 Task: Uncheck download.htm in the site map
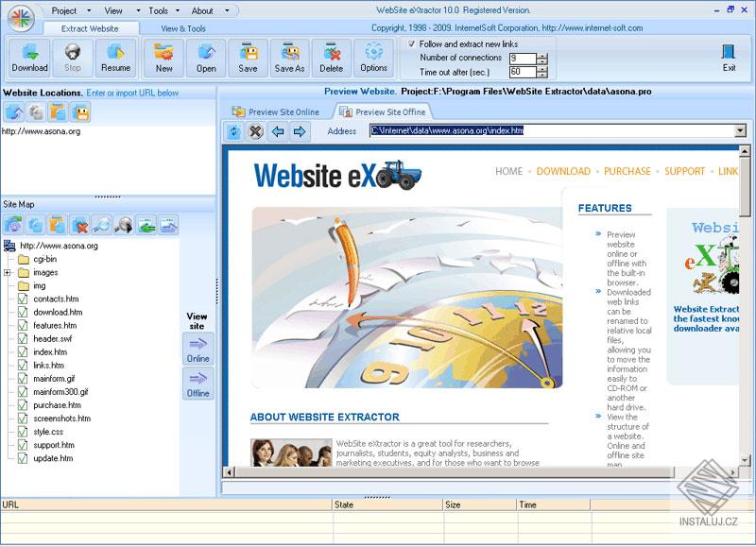pos(22,313)
